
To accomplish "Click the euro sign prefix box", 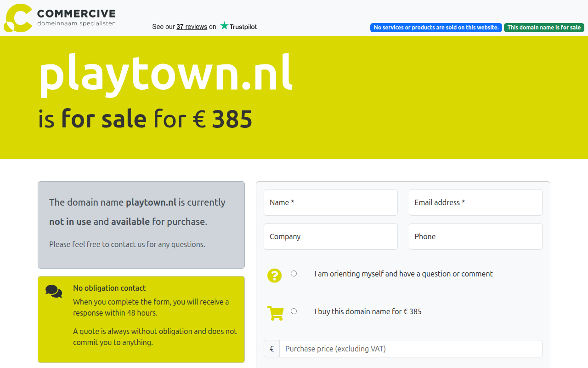I will coord(271,349).
